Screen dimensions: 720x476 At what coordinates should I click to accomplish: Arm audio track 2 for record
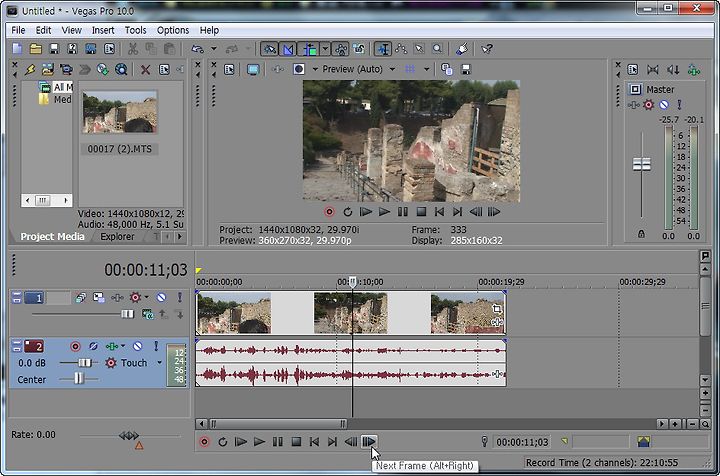[x=75, y=347]
